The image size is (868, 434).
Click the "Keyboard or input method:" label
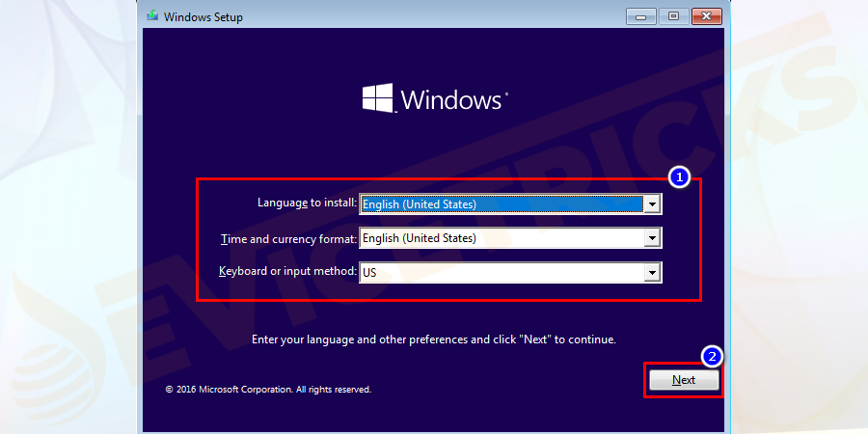point(287,271)
